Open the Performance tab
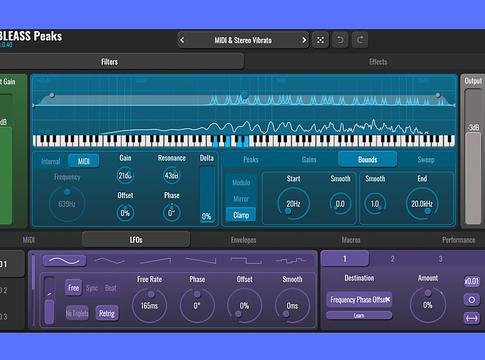 459,240
